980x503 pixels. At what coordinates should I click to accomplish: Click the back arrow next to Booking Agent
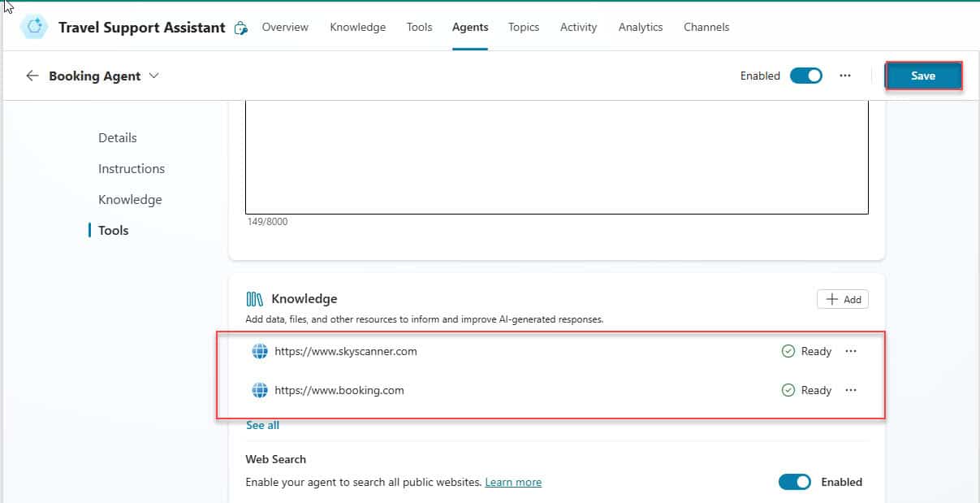[x=32, y=76]
